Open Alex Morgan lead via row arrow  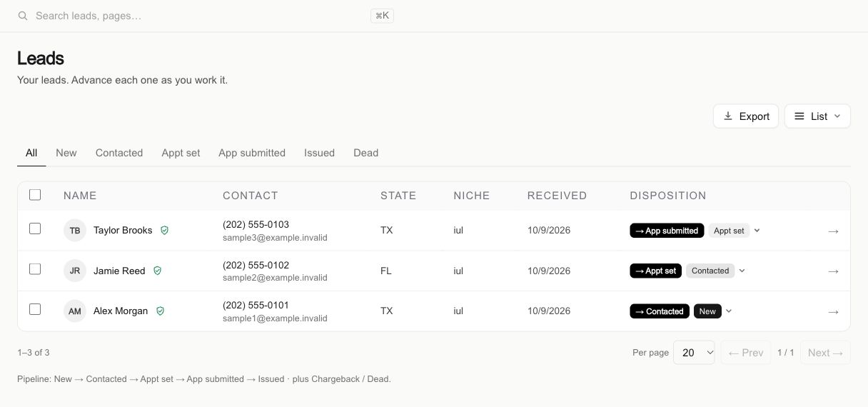[833, 312]
